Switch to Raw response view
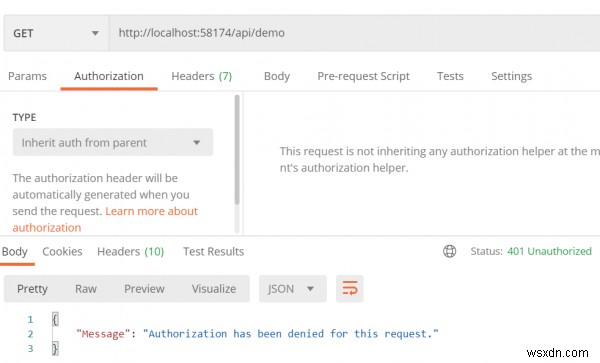600x363 pixels. point(86,289)
